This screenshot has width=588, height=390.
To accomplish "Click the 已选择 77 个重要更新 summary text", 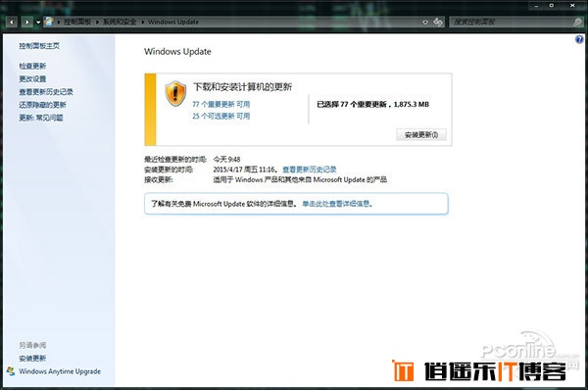I will pyautogui.click(x=372, y=105).
